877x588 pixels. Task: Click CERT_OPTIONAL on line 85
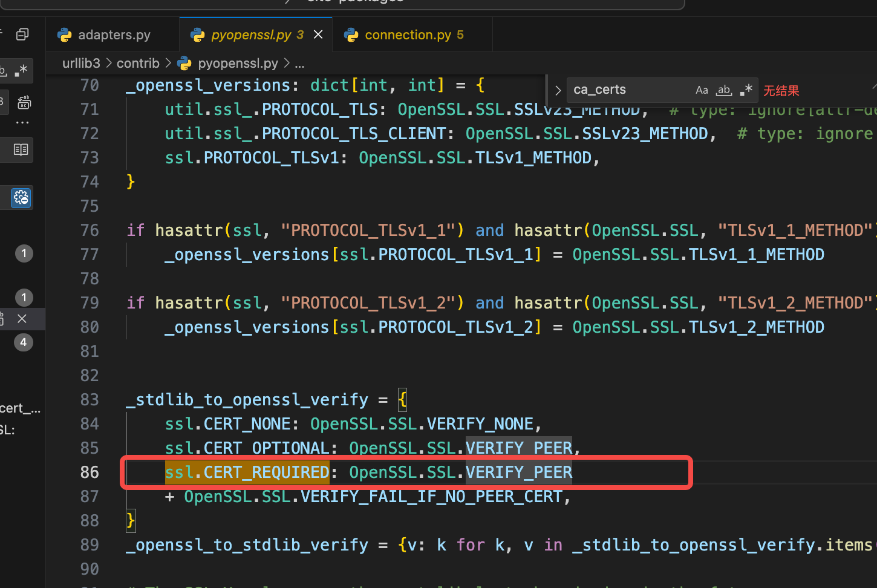[266, 448]
